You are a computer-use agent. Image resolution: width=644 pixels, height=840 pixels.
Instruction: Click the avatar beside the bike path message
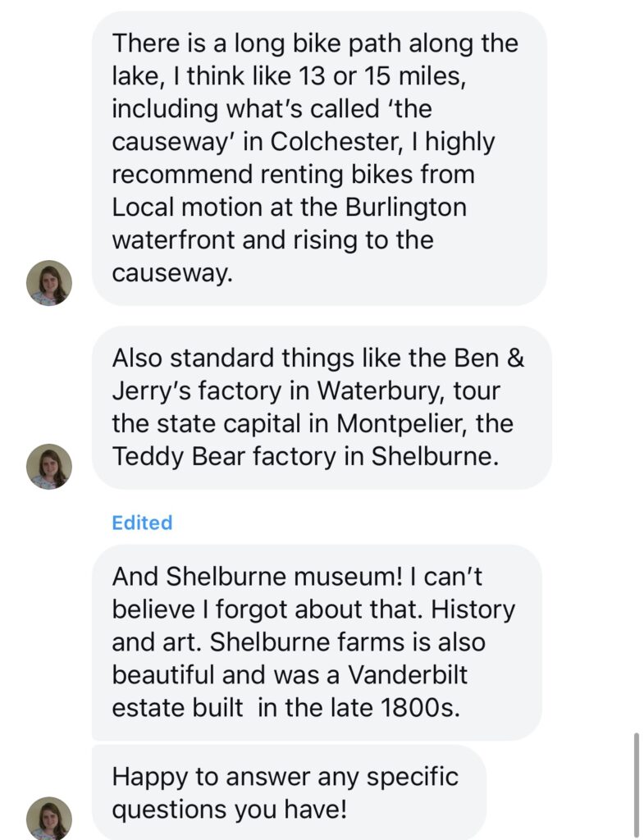(x=49, y=283)
